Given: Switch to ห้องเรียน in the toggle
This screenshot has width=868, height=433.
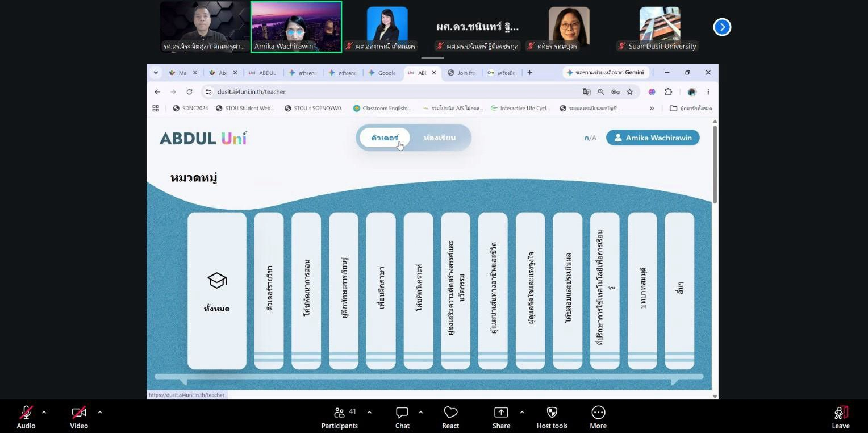Looking at the screenshot, I should pos(440,138).
